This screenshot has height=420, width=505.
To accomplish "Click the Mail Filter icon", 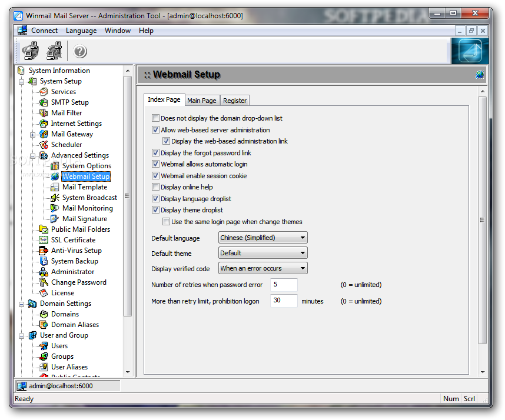I will point(44,113).
